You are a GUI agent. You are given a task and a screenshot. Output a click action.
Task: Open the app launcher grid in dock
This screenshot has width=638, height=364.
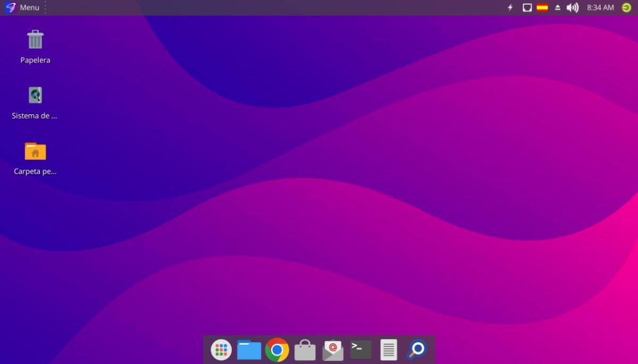[221, 350]
